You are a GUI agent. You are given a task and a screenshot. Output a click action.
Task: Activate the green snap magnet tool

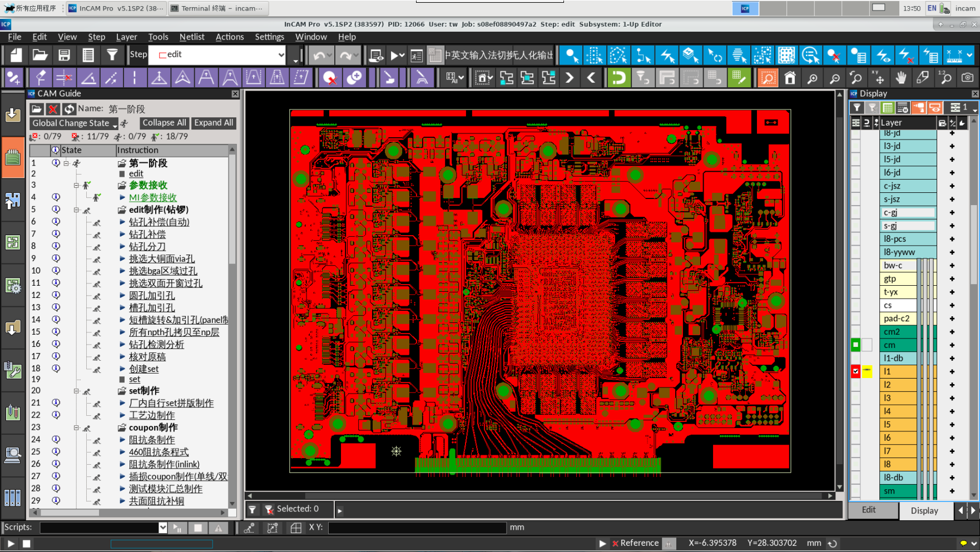[618, 78]
